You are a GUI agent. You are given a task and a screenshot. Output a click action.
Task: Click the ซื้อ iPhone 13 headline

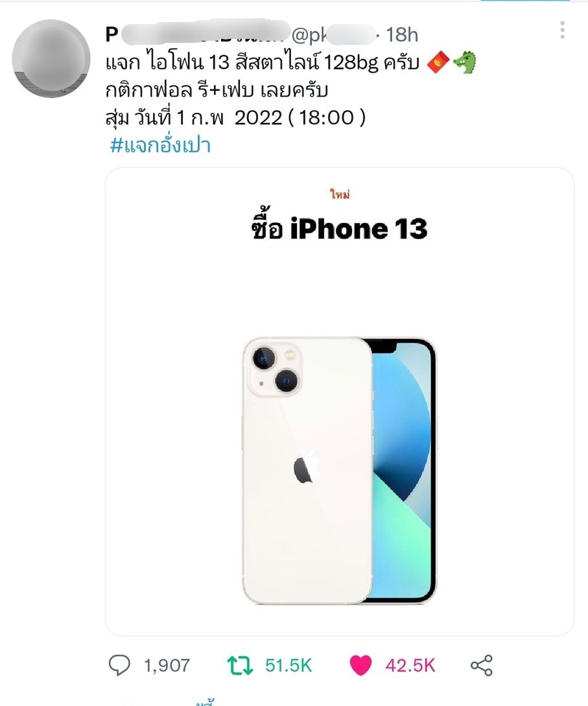(340, 228)
